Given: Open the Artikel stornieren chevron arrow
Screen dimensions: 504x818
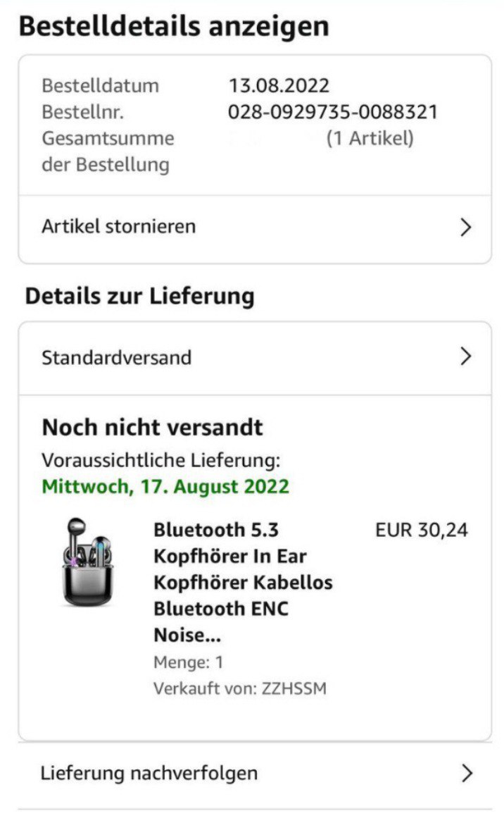Looking at the screenshot, I should 466,227.
